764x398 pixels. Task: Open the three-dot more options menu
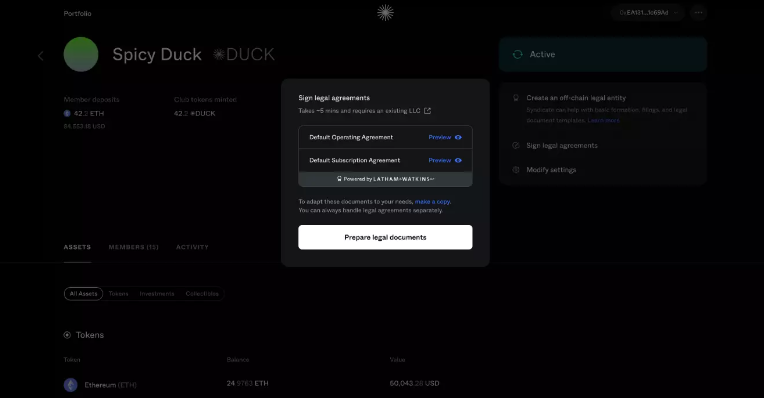[698, 13]
